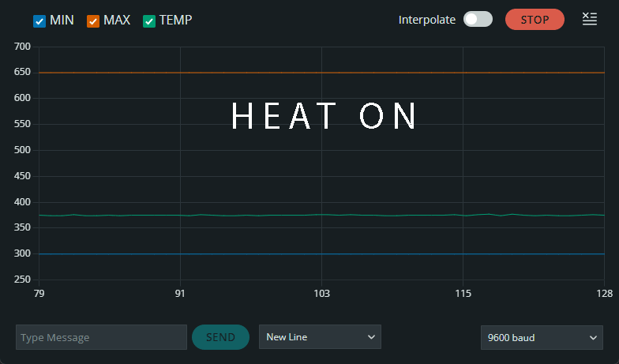Click the chevron on New Line selector
The width and height of the screenshot is (619, 364).
tap(371, 336)
